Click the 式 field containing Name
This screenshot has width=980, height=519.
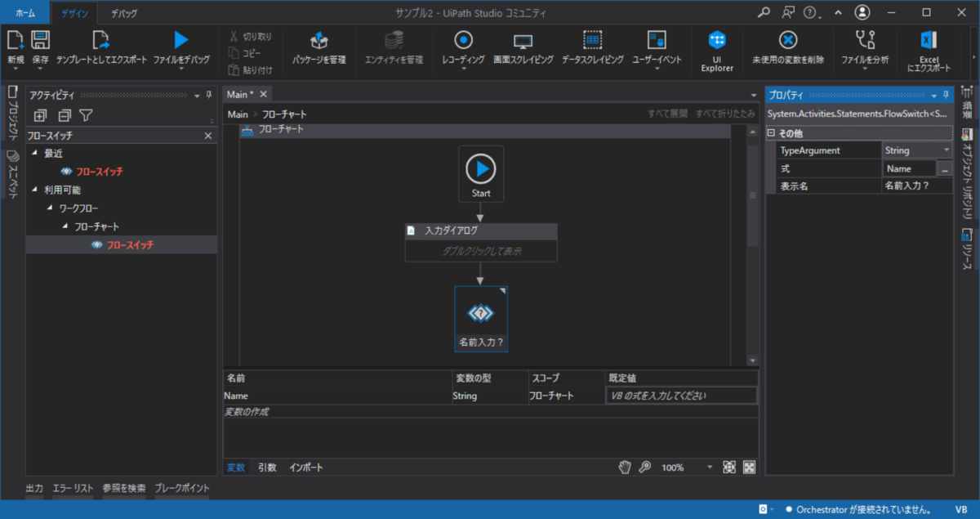(x=909, y=168)
